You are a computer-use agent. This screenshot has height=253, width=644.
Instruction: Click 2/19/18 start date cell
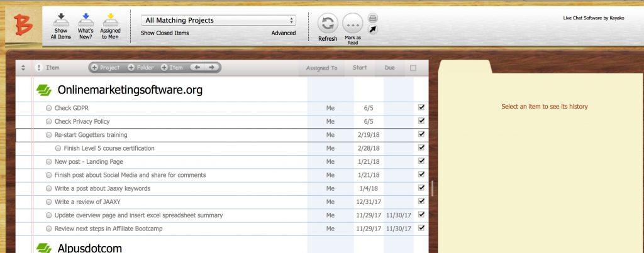click(x=369, y=135)
